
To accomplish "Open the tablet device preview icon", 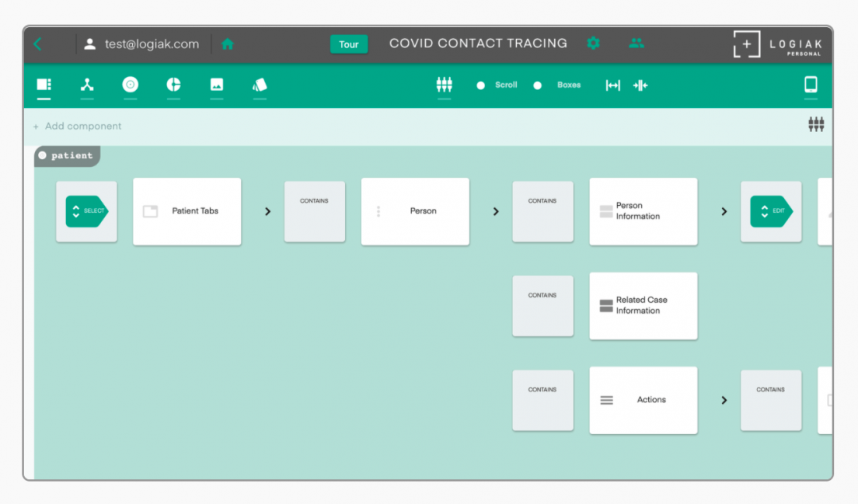I will [x=811, y=85].
